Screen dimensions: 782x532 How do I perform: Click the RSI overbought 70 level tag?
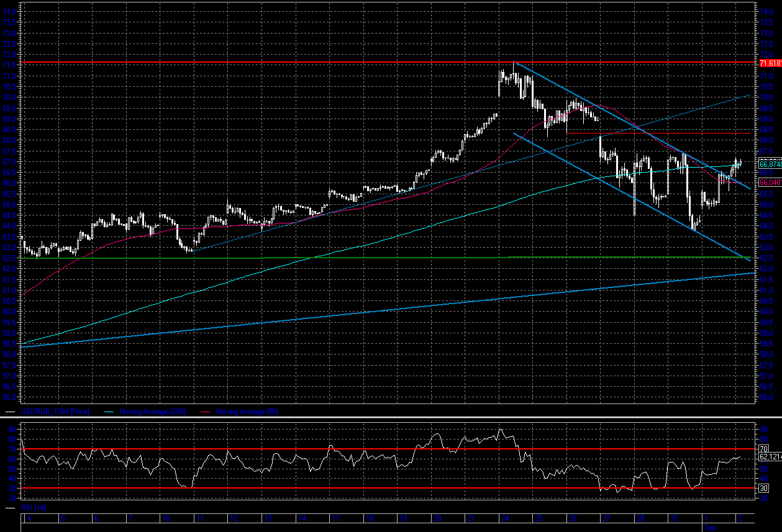pos(765,448)
